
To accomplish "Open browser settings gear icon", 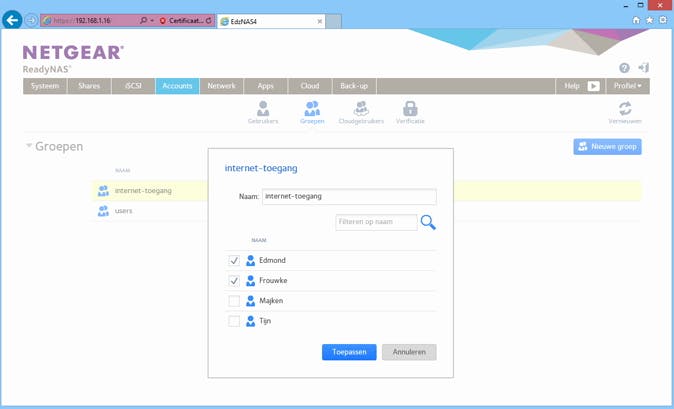I will pos(663,20).
